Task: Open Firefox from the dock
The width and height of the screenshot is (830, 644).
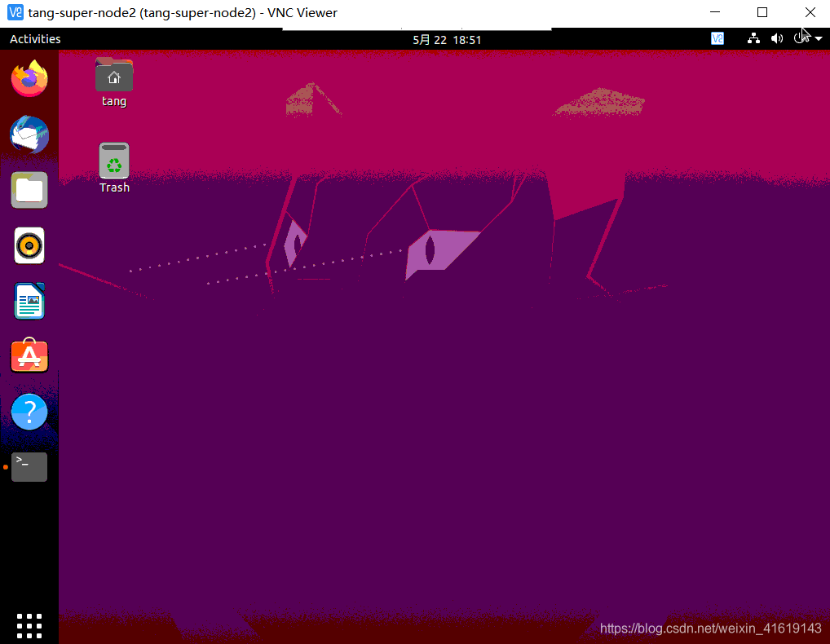Action: coord(29,78)
